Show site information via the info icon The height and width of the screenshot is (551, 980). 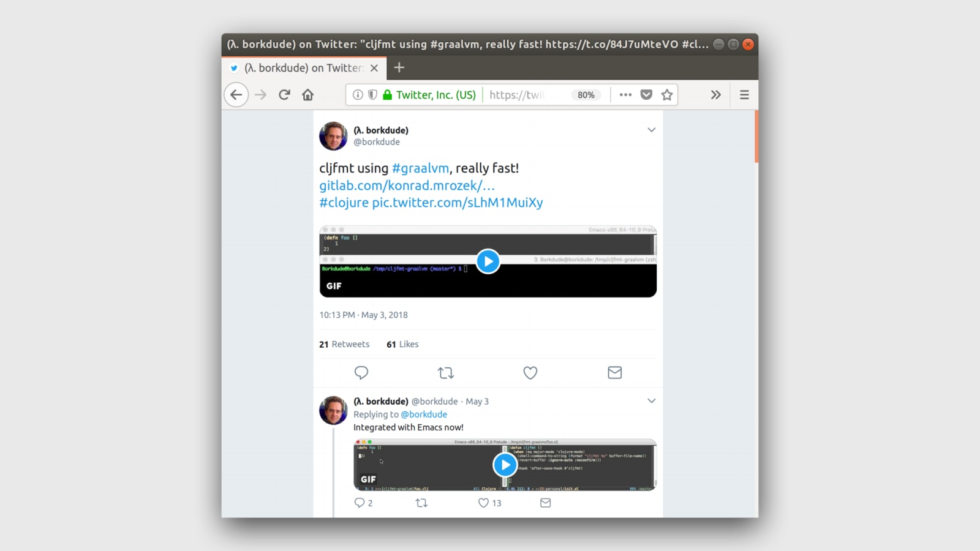click(358, 95)
